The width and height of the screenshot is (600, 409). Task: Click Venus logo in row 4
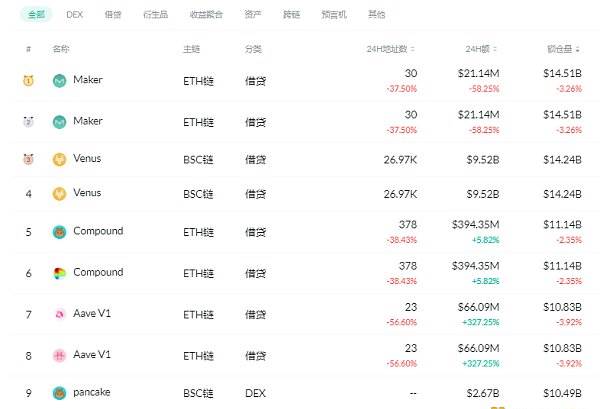pyautogui.click(x=60, y=193)
